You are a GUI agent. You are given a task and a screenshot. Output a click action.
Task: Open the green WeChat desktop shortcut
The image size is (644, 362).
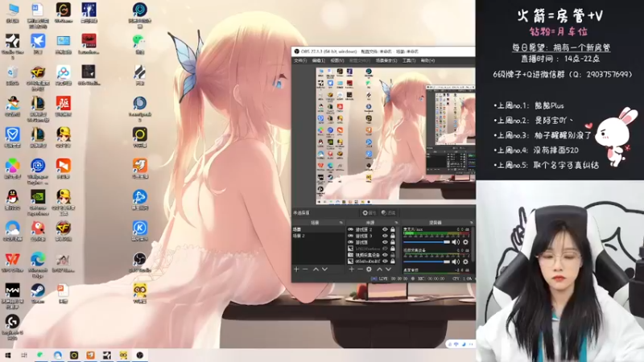coord(139,44)
